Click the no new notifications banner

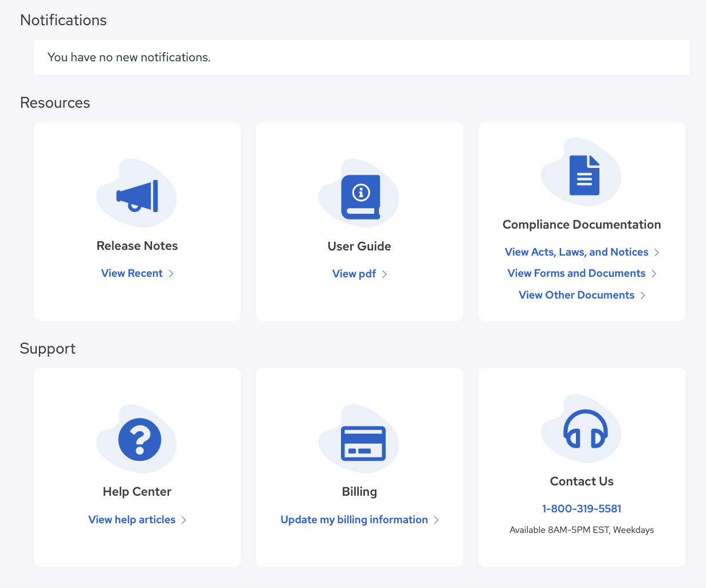[x=361, y=57]
